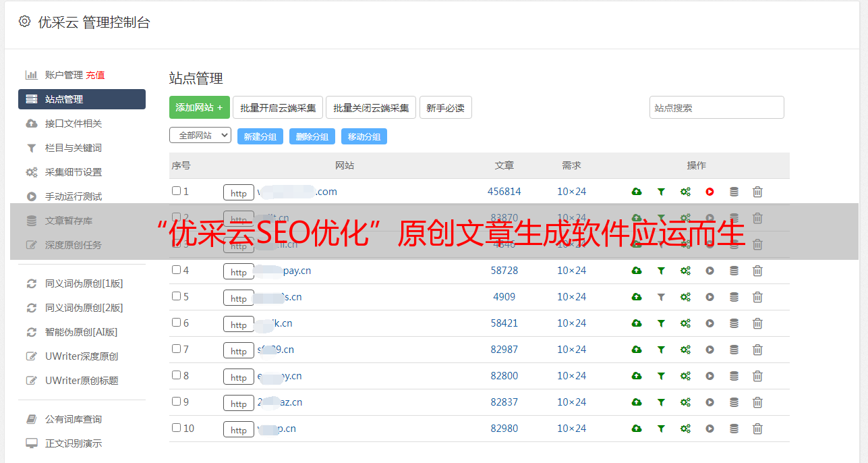The image size is (868, 463).
Task: Click the red play icon in row 1
Action: tap(710, 192)
